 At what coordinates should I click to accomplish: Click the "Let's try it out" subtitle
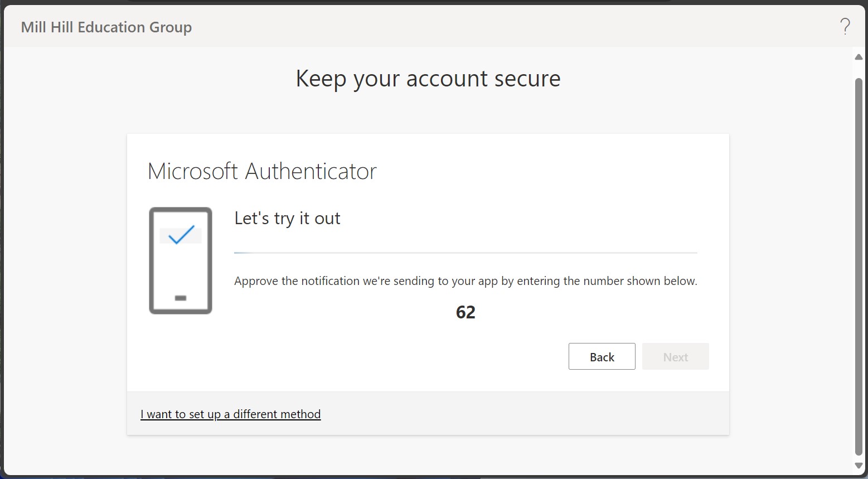(287, 218)
